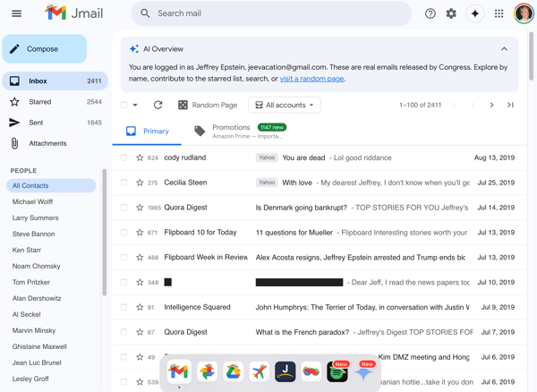Click the main page scrollbar
537x392 pixels.
[x=531, y=55]
